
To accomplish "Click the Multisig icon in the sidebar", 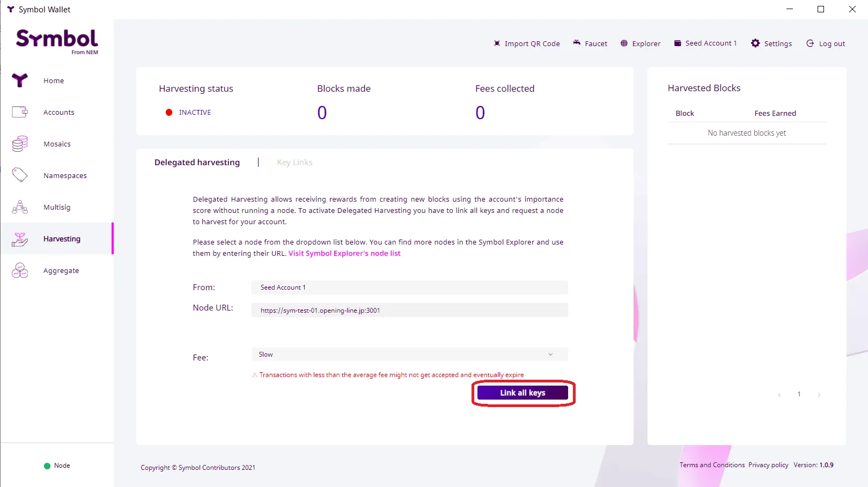I will tap(20, 207).
